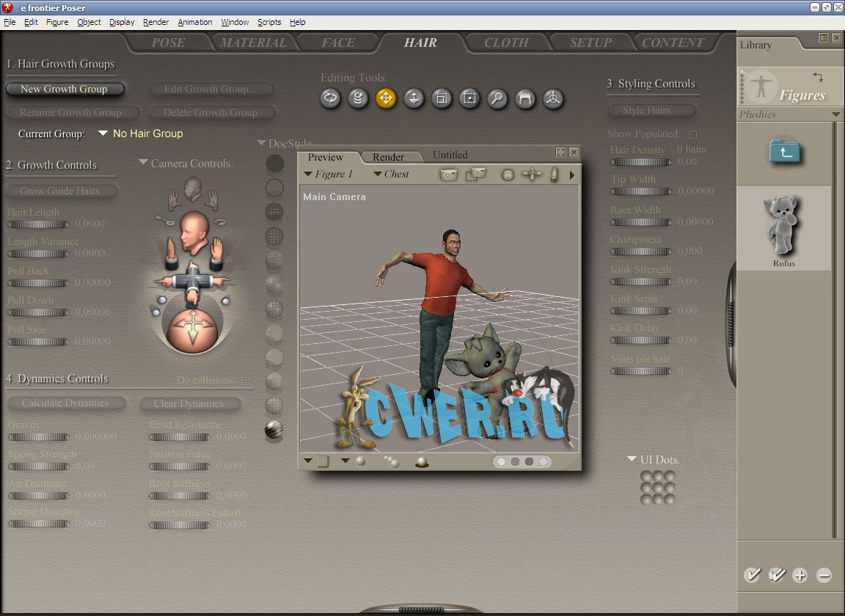Image resolution: width=845 pixels, height=616 pixels.
Task: Open the Current Group dropdown
Action: [103, 133]
